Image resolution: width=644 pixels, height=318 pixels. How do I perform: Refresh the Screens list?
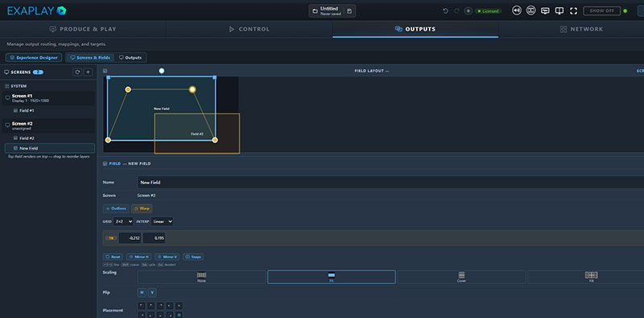(77, 72)
